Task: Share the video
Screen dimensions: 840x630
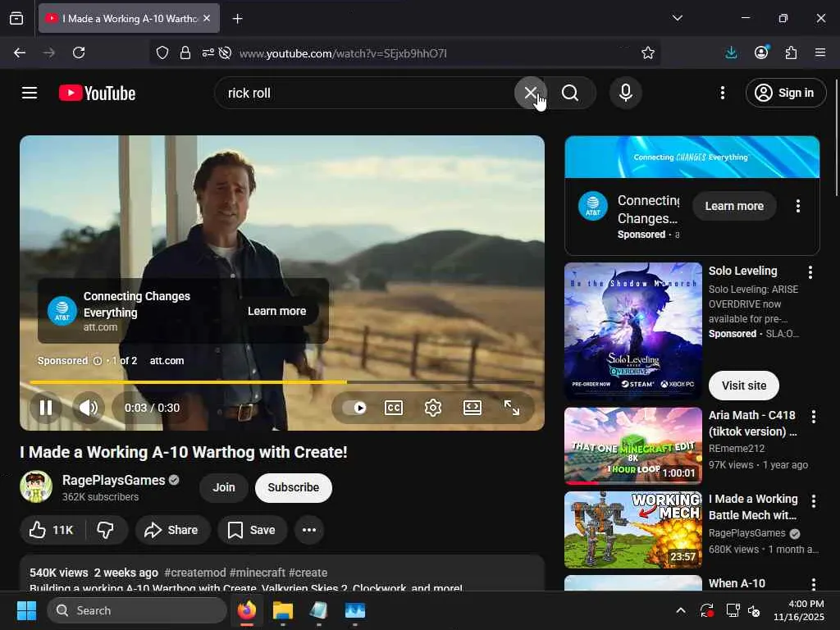Action: 172,530
